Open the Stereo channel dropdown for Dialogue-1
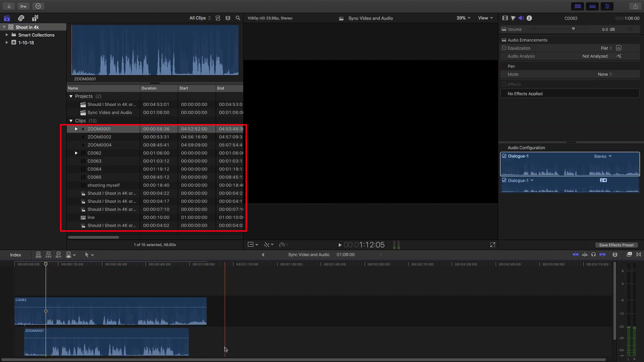Image resolution: width=644 pixels, height=362 pixels. point(602,156)
